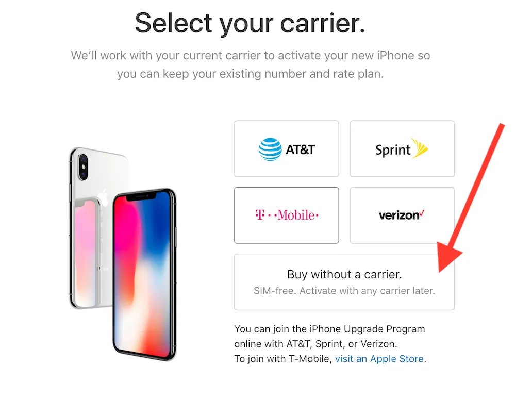This screenshot has width=532, height=399.
Task: Choose the Mobile wordmark in T-Mobile tile
Action: [x=296, y=215]
